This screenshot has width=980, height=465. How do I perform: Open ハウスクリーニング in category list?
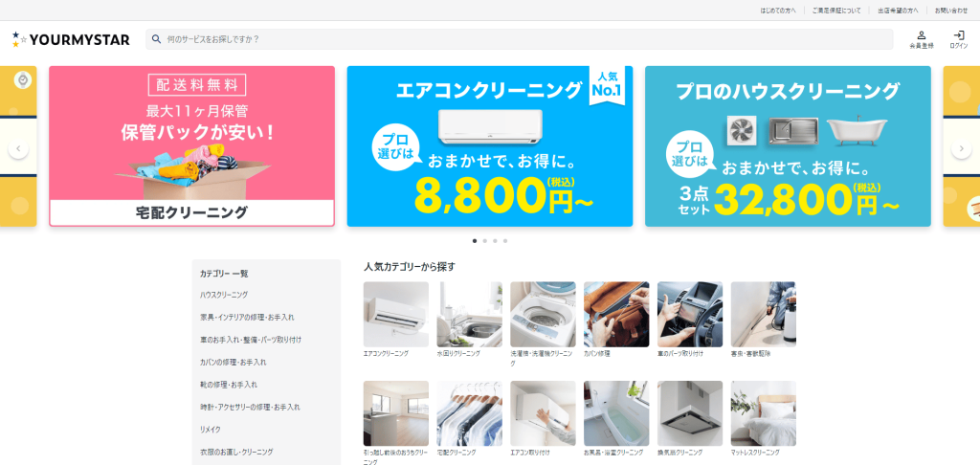tap(224, 295)
